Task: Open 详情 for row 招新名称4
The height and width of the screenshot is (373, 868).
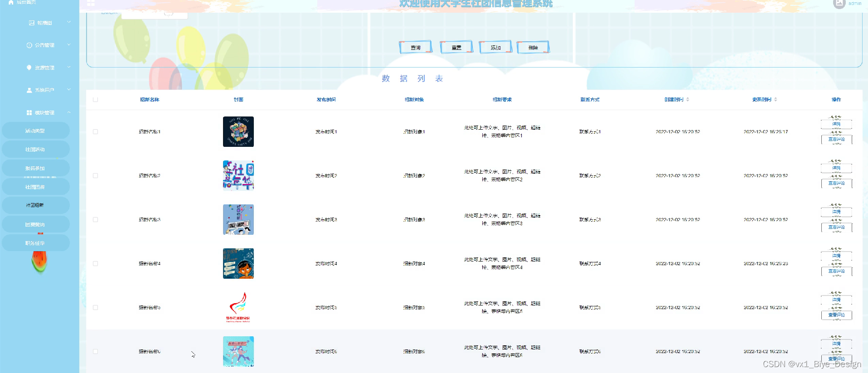Action: 836,256
